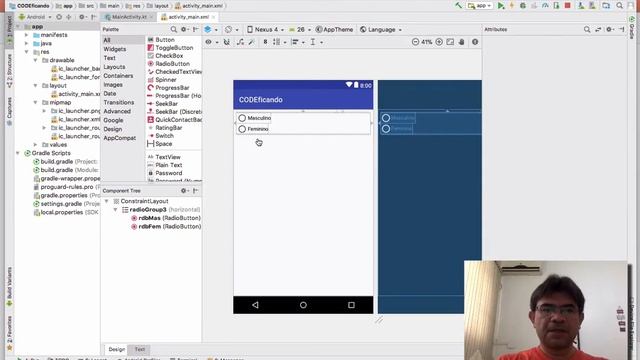640x360 pixels.
Task: Zoom to fit screen icon
Action: (x=450, y=42)
